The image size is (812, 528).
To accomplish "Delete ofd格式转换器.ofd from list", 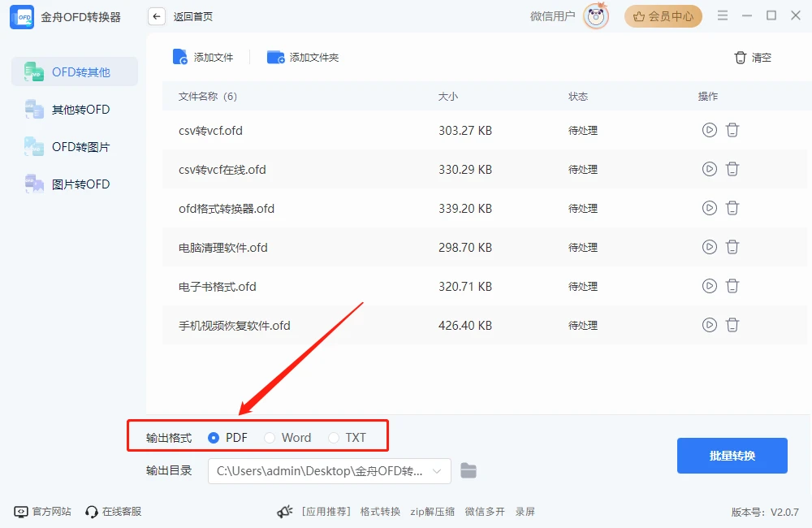I will click(x=732, y=208).
